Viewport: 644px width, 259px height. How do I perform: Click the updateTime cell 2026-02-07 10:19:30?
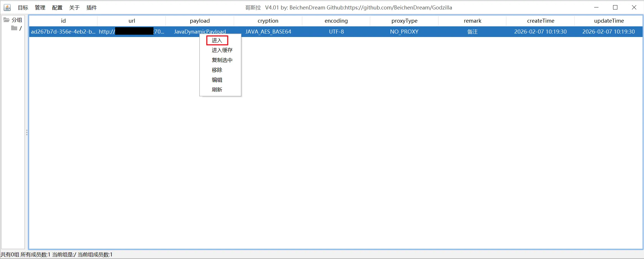pyautogui.click(x=609, y=32)
